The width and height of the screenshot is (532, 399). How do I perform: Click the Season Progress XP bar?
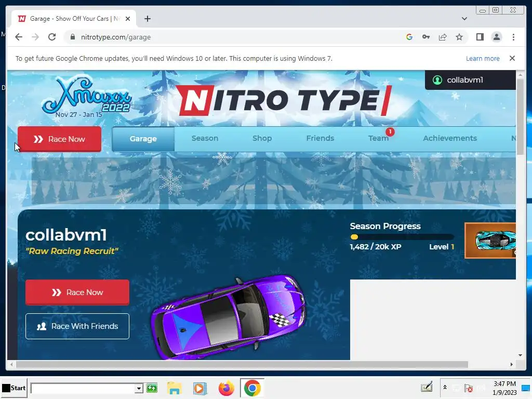402,237
